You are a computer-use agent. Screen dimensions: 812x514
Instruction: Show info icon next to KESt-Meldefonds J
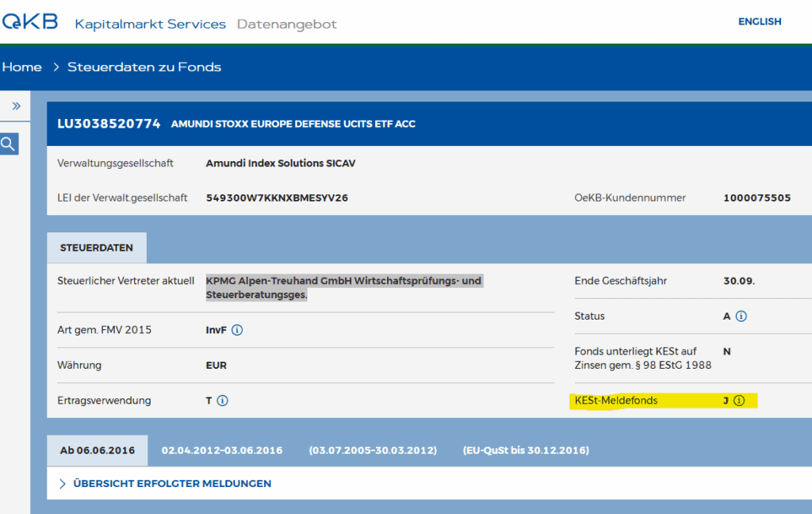[x=739, y=401]
